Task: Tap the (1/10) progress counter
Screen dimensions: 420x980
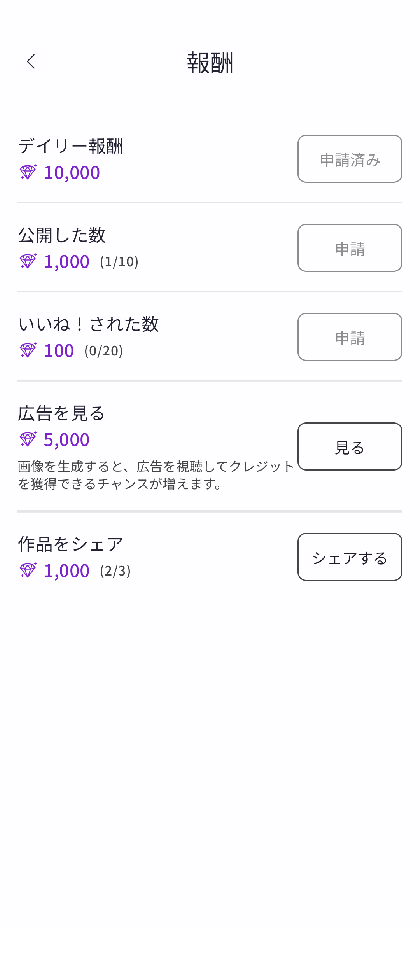Action: tap(119, 262)
